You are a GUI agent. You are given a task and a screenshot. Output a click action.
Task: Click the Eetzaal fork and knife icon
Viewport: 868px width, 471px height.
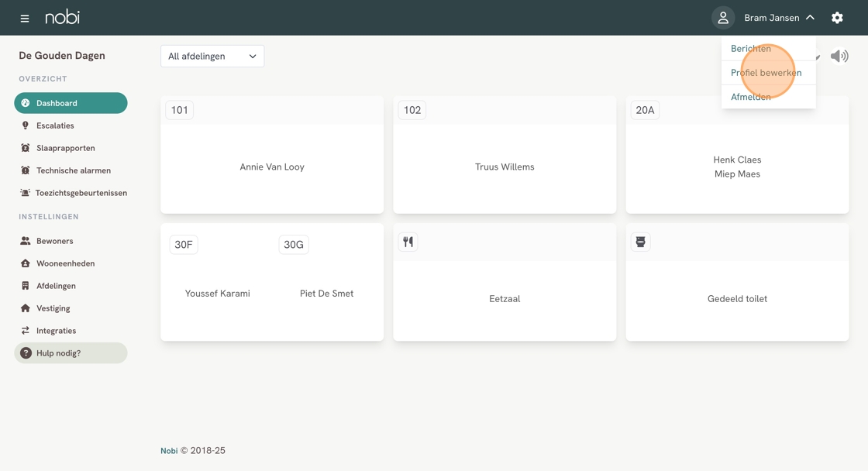pyautogui.click(x=408, y=242)
